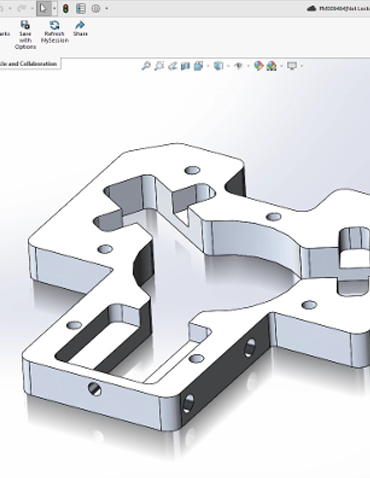Expand the dropdown arrow beside Select tool
370x478 pixels.
point(54,9)
